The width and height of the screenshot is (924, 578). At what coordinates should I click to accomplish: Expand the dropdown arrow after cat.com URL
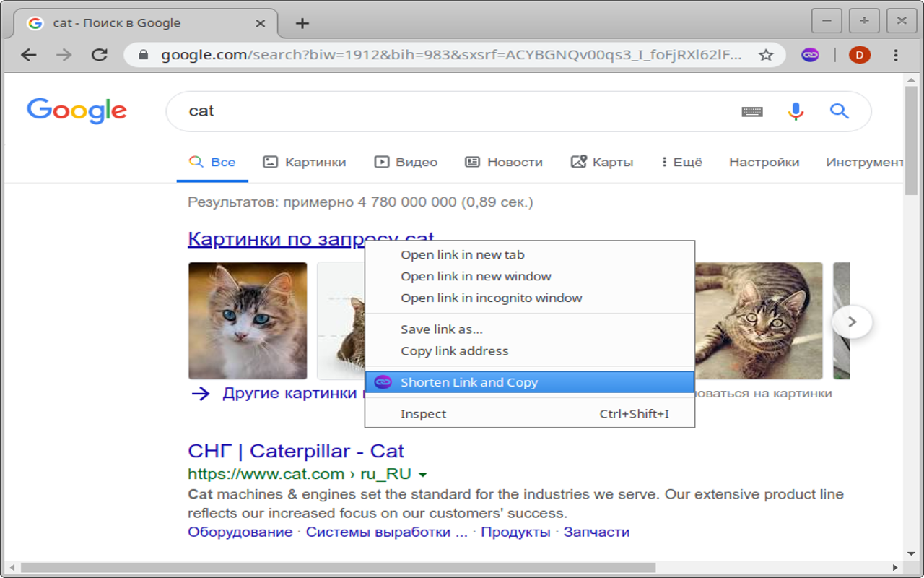(423, 475)
